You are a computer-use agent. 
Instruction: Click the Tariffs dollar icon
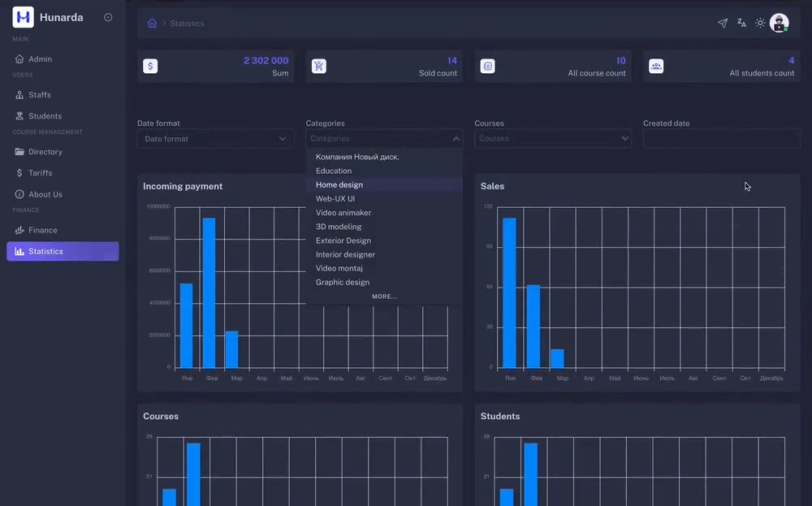point(19,173)
